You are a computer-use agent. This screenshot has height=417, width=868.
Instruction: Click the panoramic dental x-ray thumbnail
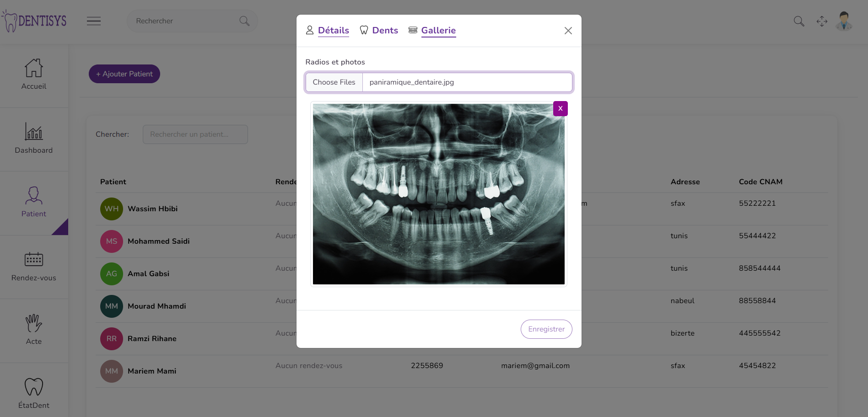point(438,194)
